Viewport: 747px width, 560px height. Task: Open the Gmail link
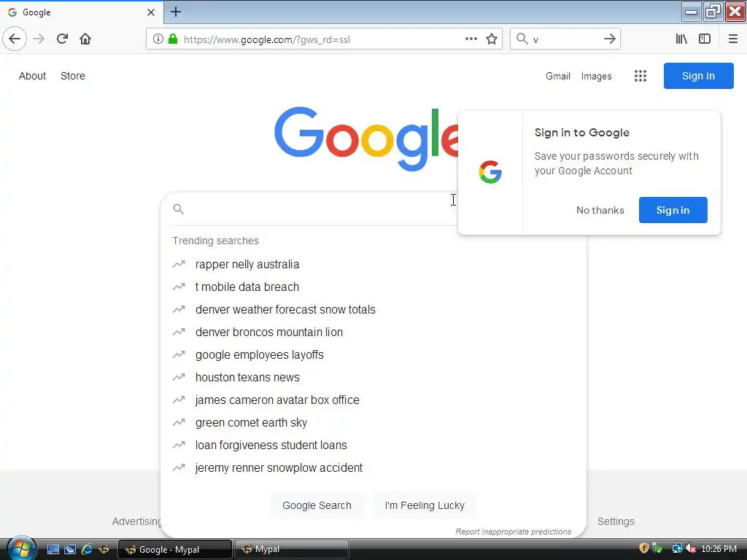coord(558,76)
